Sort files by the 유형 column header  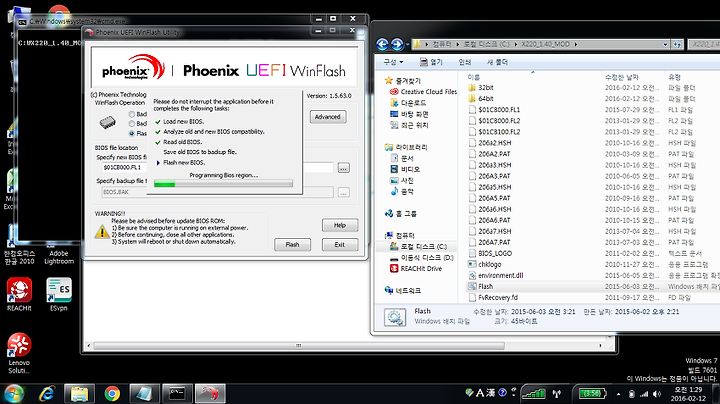[x=675, y=77]
